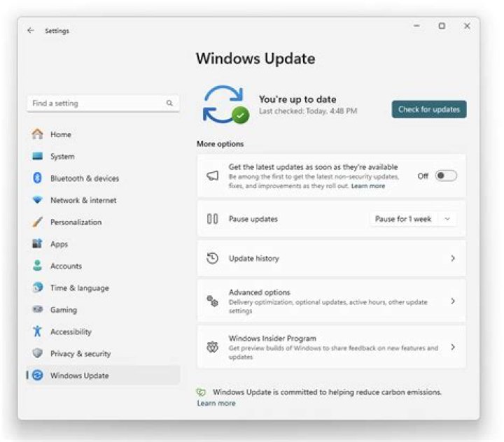Open Bluetooth & devices settings
The image size is (504, 442).
[103, 178]
